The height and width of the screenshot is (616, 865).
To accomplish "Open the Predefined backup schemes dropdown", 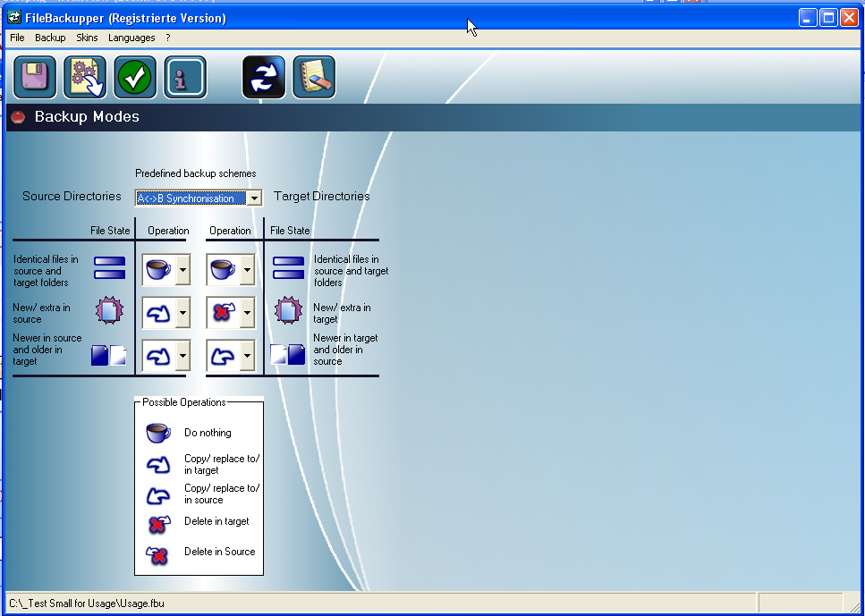I will [x=254, y=198].
